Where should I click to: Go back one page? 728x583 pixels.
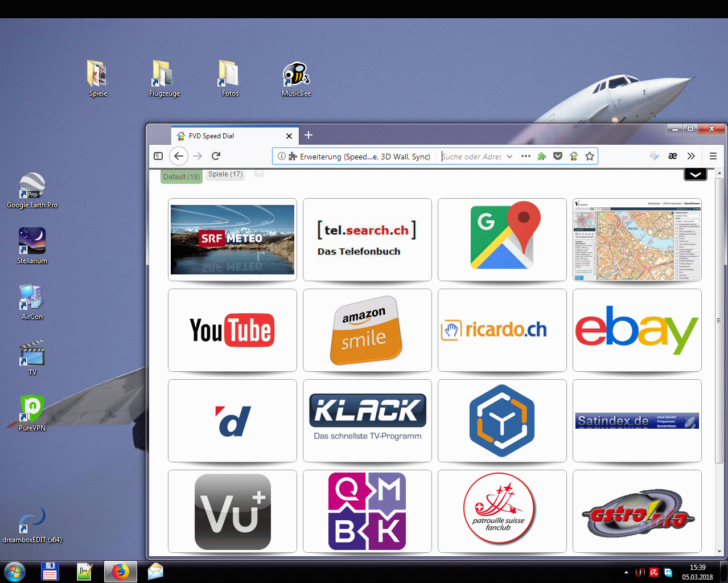click(x=179, y=156)
